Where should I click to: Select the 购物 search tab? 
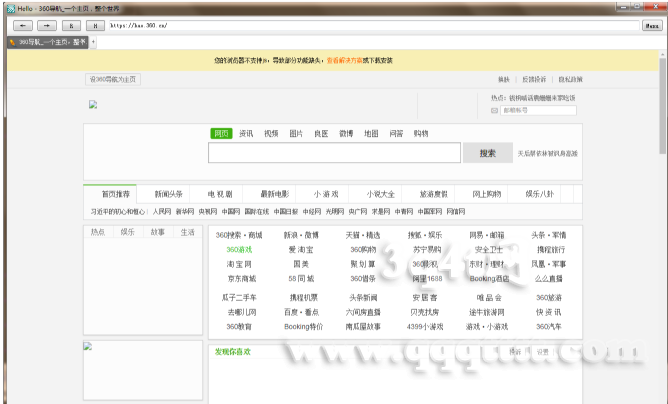click(421, 133)
